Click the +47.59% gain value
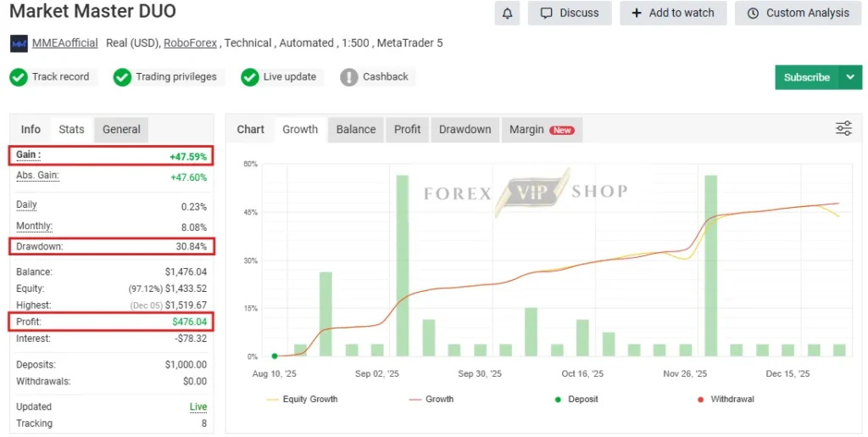The image size is (868, 437). pos(188,157)
